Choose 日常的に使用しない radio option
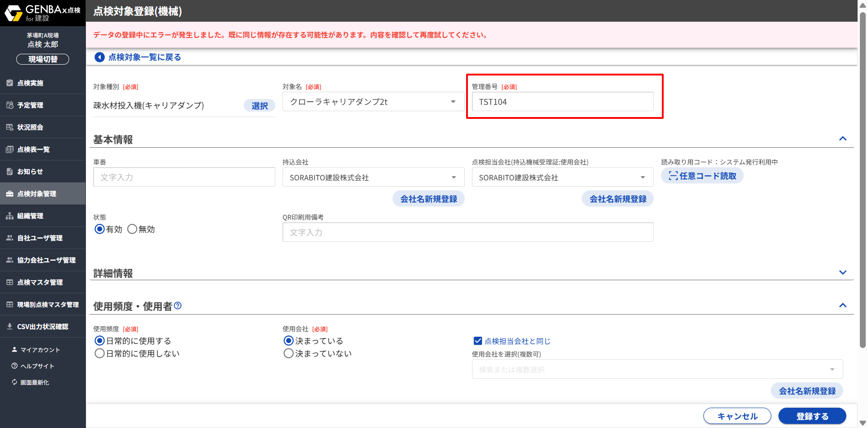This screenshot has width=868, height=428. point(100,353)
